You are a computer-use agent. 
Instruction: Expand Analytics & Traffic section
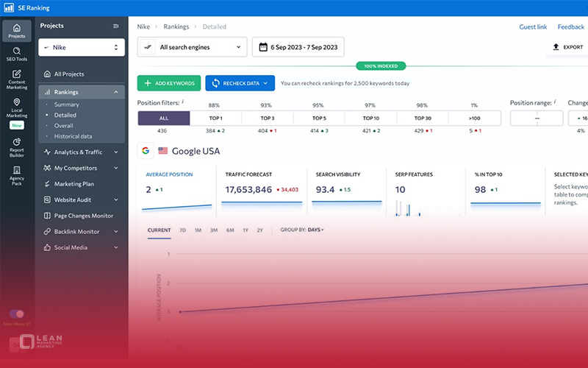116,152
